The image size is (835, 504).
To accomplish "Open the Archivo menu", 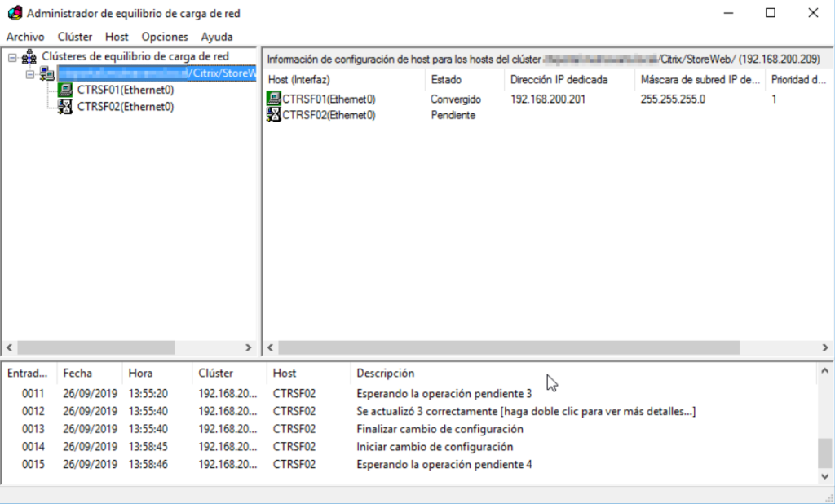I will 25,37.
